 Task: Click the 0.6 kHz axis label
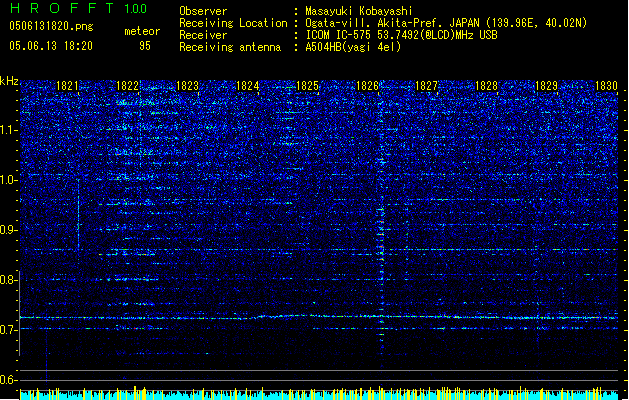pyautogui.click(x=9, y=380)
